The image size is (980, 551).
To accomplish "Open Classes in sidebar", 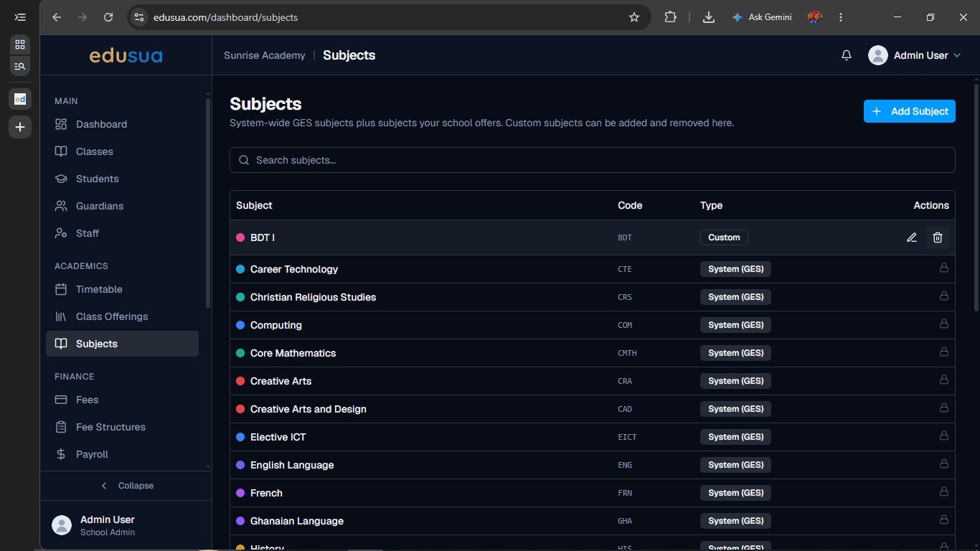I will [x=122, y=151].
